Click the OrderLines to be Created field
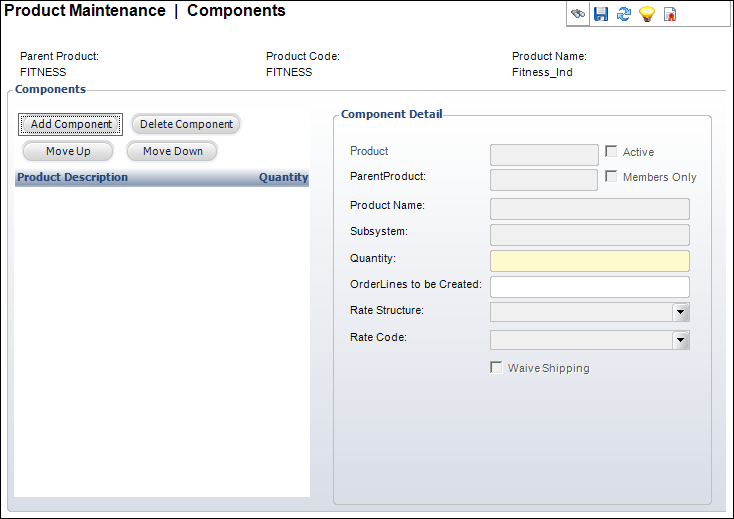Viewport: 734px width, 519px height. [x=590, y=287]
